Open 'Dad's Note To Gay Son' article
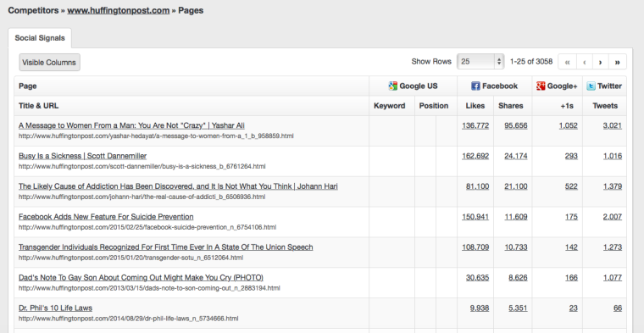Screen dimensions: 644x333 141,277
